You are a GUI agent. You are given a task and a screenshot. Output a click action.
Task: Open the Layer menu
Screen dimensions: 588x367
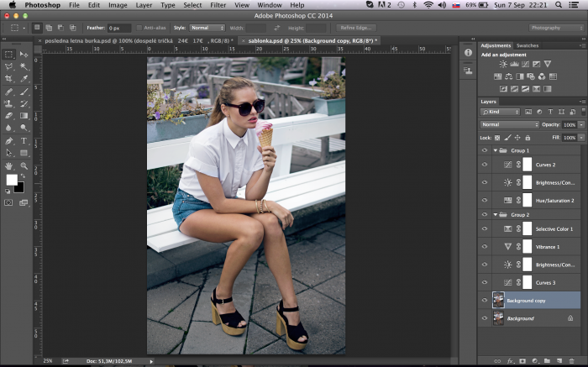click(144, 5)
